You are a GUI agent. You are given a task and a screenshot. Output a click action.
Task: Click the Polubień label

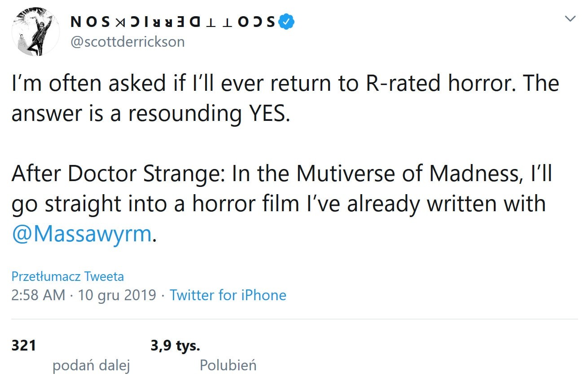(x=228, y=365)
